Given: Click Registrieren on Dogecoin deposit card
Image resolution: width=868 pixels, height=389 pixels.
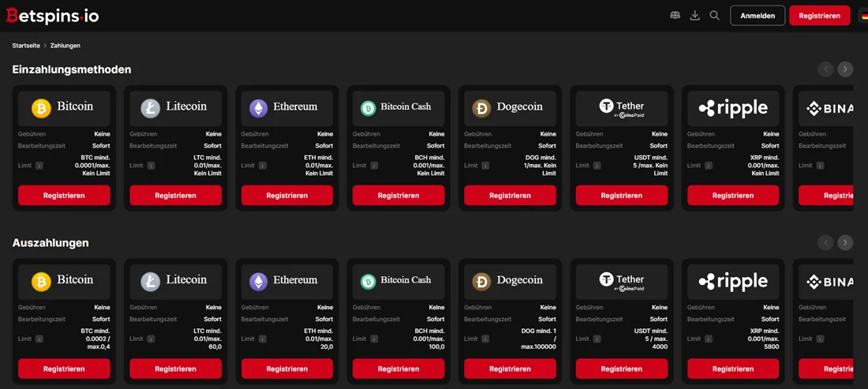Looking at the screenshot, I should (x=511, y=196).
